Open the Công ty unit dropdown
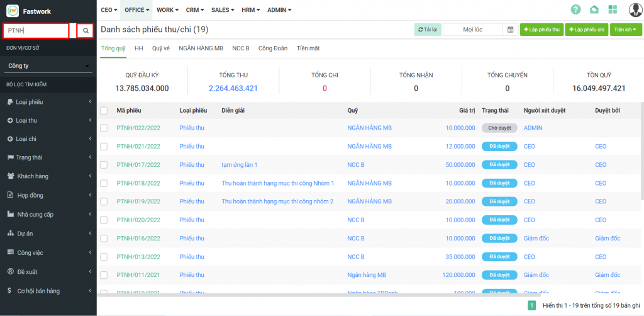 [x=48, y=65]
